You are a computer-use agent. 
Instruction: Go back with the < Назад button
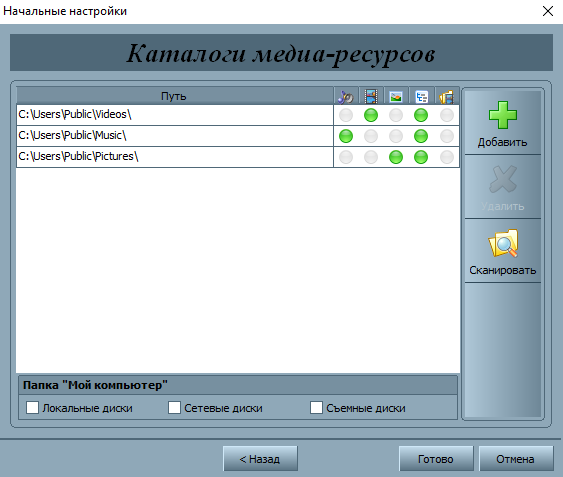pyautogui.click(x=260, y=459)
